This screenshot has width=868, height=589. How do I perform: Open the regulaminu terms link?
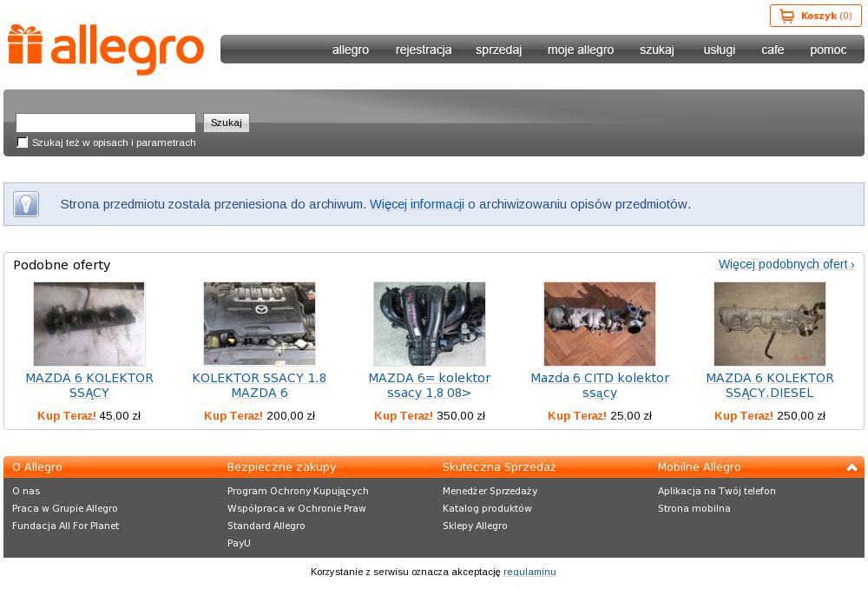coord(529,572)
